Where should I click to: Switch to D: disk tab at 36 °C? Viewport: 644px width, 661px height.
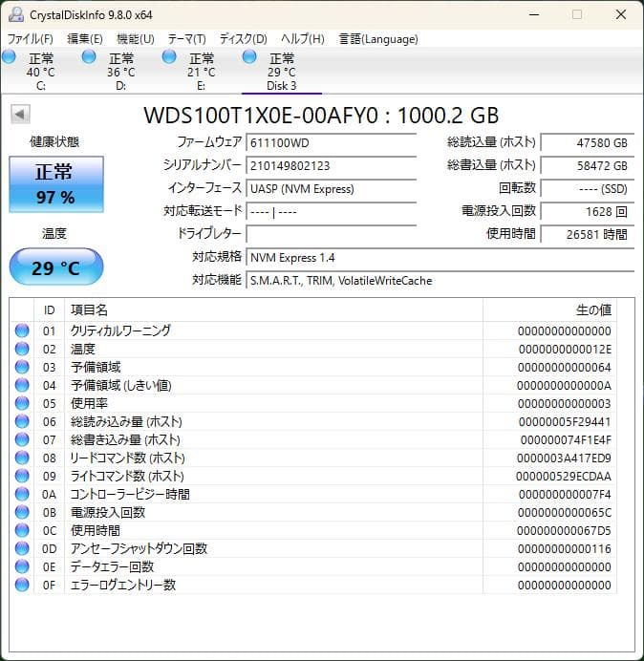coord(121,72)
